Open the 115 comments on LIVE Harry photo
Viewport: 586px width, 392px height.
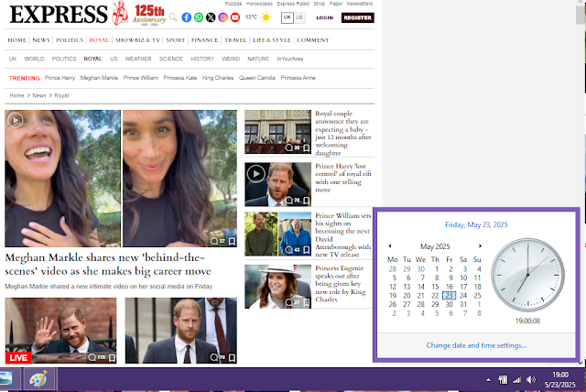pos(97,357)
